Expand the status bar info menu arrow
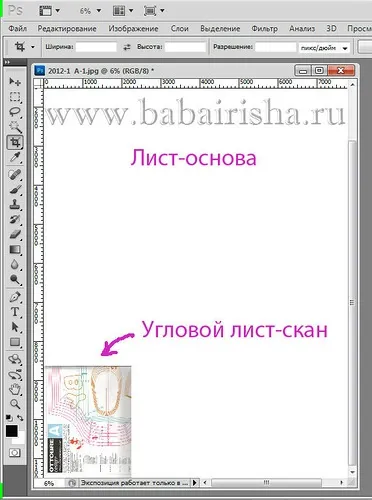This screenshot has width=372, height=500. tap(195, 482)
